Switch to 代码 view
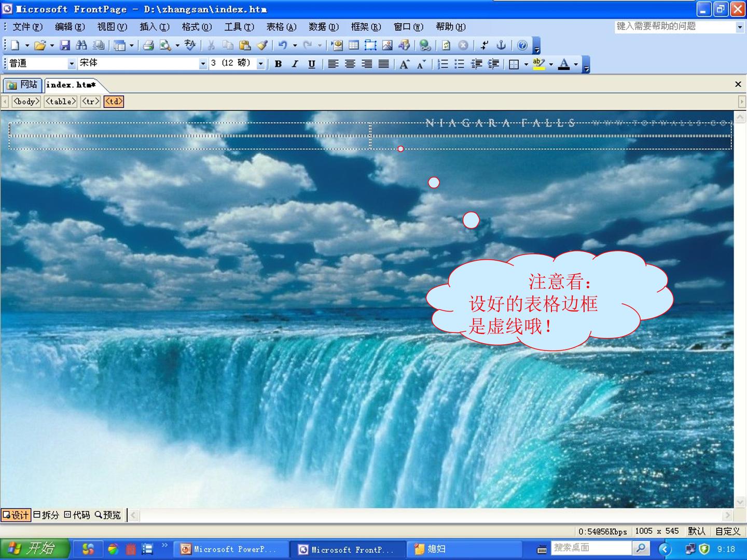The image size is (747, 560). tap(77, 515)
